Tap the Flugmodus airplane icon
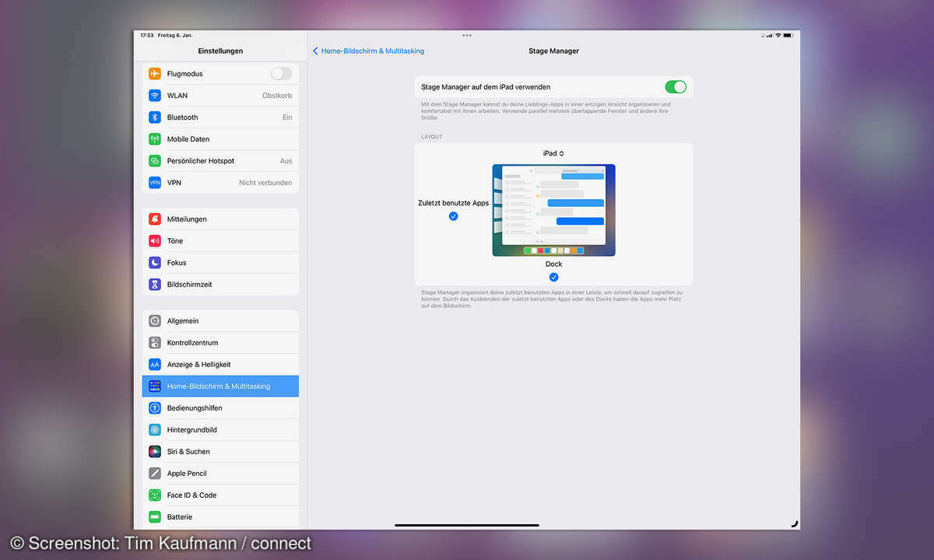Viewport: 934px width, 560px height. point(155,74)
